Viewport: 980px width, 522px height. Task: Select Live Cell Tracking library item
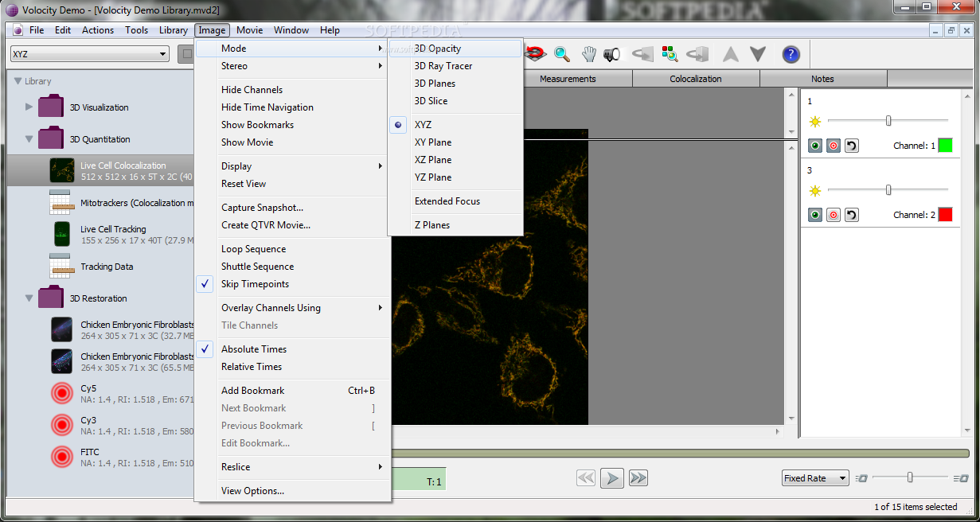point(100,234)
